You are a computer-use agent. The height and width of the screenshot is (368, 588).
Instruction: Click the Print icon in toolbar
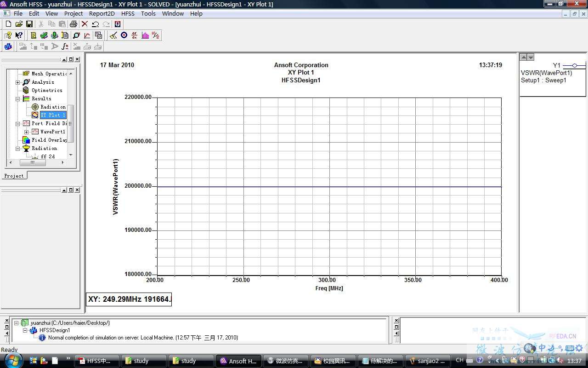tap(73, 24)
